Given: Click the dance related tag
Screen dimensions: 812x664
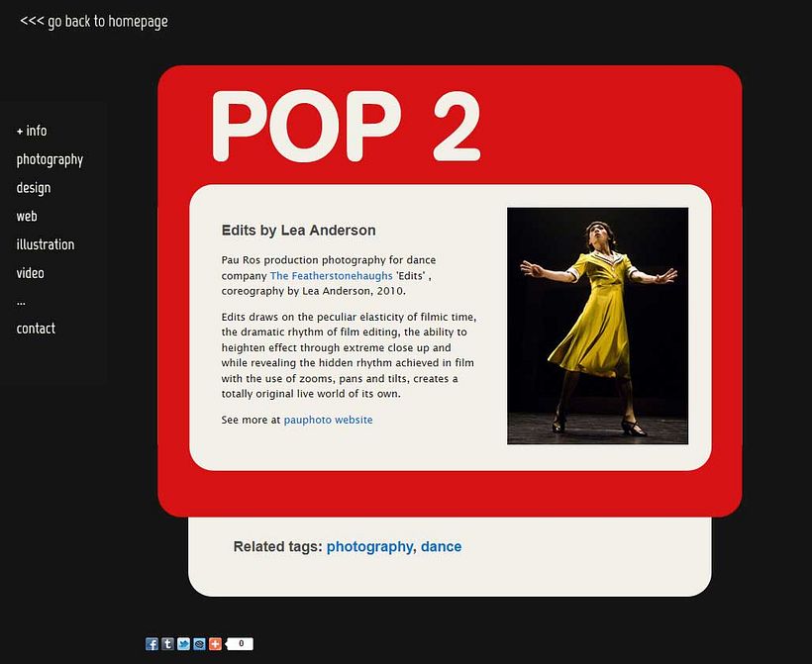Looking at the screenshot, I should click(442, 546).
